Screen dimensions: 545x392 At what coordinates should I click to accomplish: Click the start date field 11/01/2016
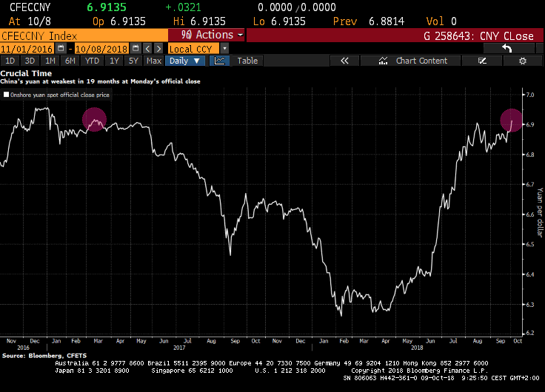(x=27, y=49)
